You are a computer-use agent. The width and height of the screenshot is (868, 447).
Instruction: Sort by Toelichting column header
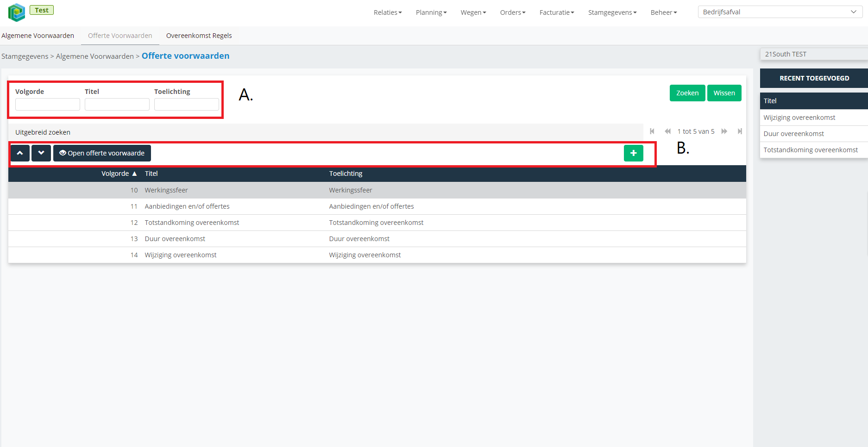click(346, 174)
